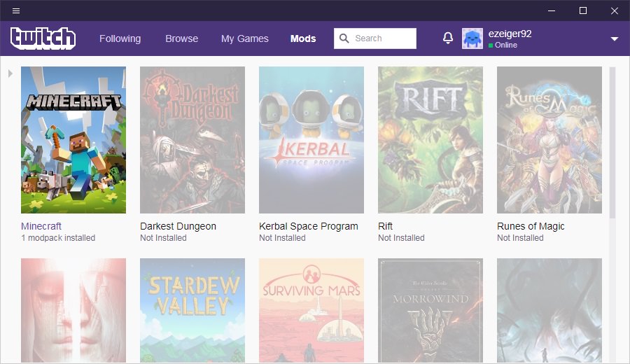The width and height of the screenshot is (630, 364).
Task: Open the Surviving Mars cover art
Action: pos(311,311)
